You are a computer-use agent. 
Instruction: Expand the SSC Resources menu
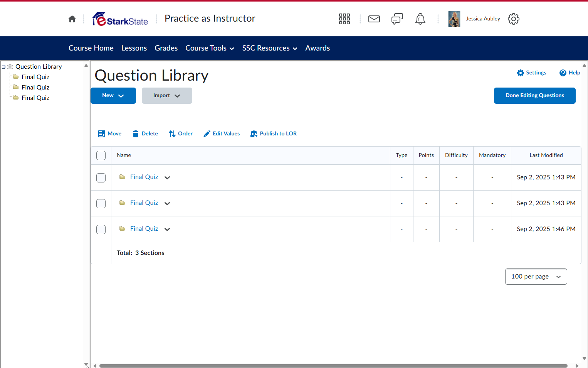(270, 48)
